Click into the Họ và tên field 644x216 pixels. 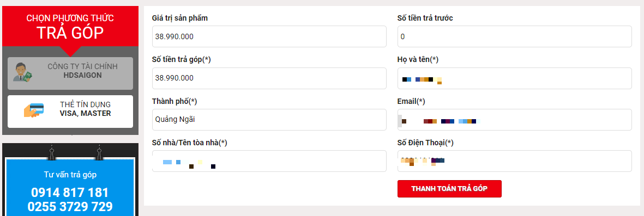pyautogui.click(x=514, y=78)
